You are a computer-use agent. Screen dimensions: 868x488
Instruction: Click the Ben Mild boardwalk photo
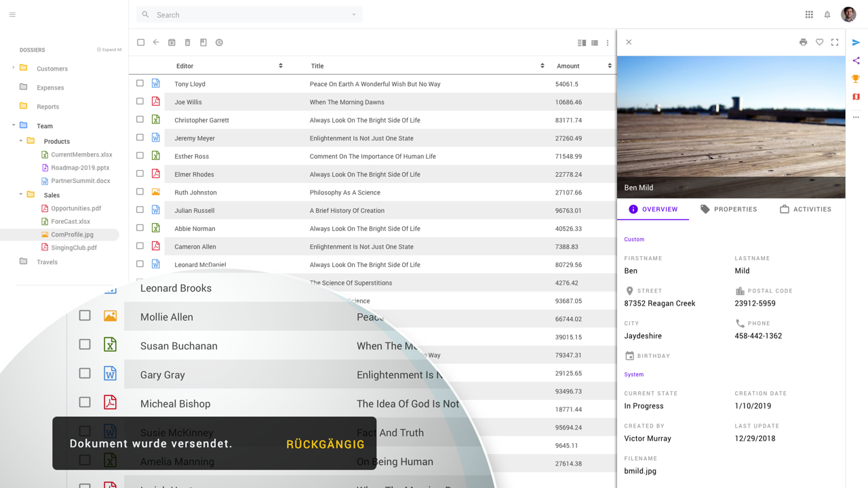coord(731,127)
